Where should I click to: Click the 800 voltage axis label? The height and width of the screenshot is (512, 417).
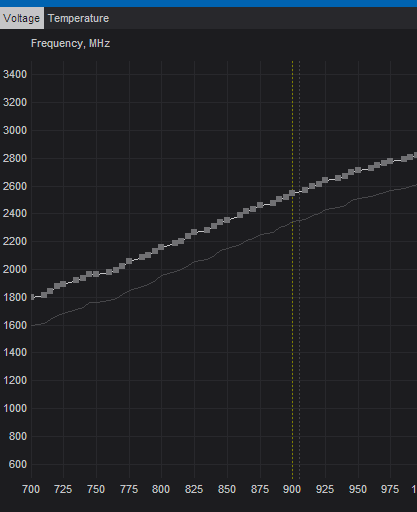[161, 489]
